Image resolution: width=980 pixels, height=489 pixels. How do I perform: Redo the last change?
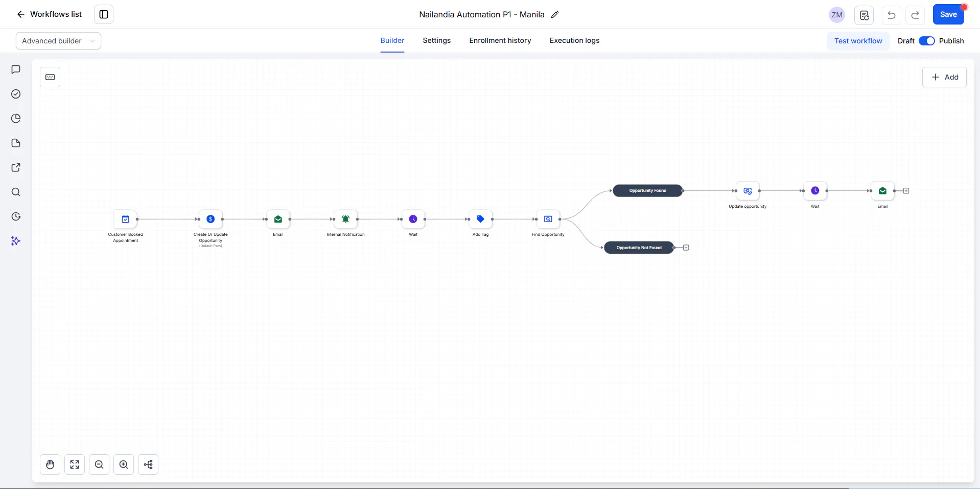click(x=915, y=15)
